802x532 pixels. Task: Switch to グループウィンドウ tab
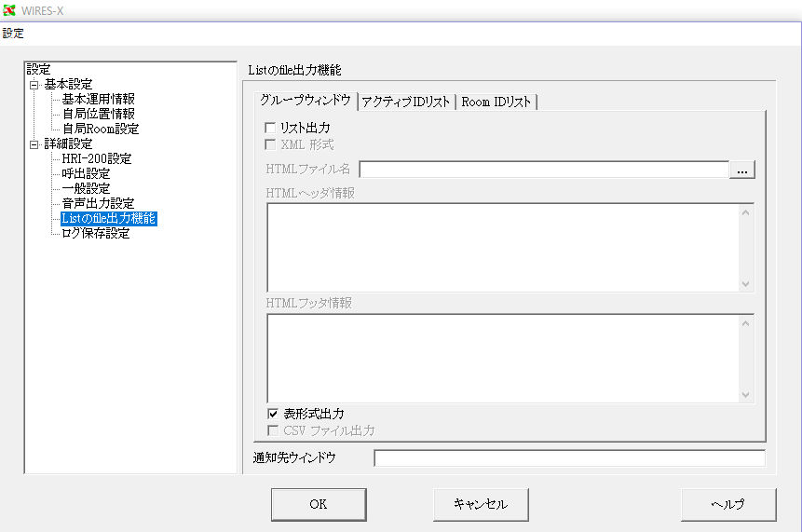coord(306,101)
